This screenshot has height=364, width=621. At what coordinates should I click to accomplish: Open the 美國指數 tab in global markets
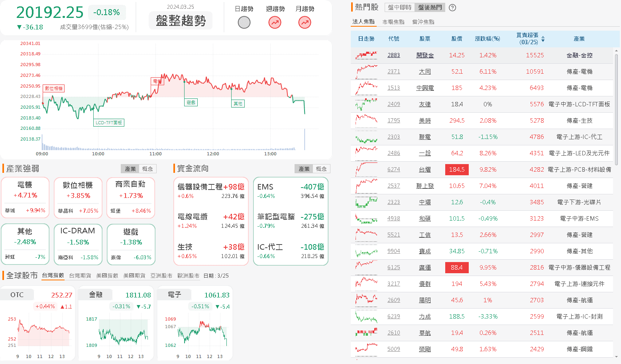pos(107,276)
